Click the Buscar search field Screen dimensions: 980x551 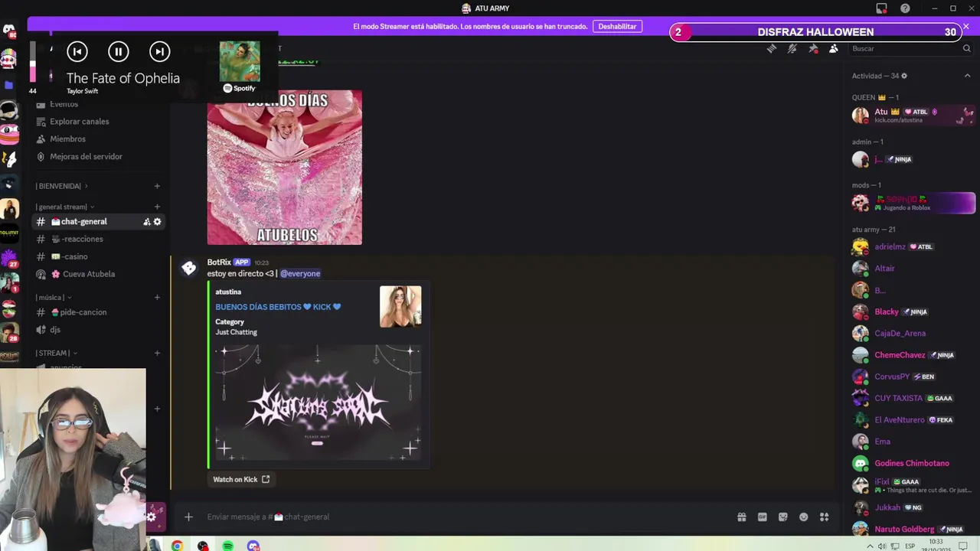click(x=911, y=48)
